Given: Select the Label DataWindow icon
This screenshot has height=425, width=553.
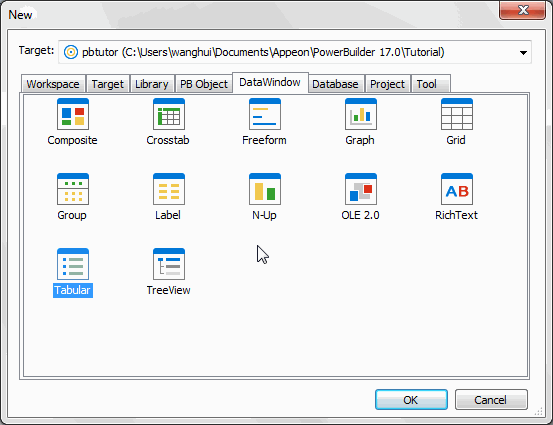Looking at the screenshot, I should pyautogui.click(x=169, y=189).
